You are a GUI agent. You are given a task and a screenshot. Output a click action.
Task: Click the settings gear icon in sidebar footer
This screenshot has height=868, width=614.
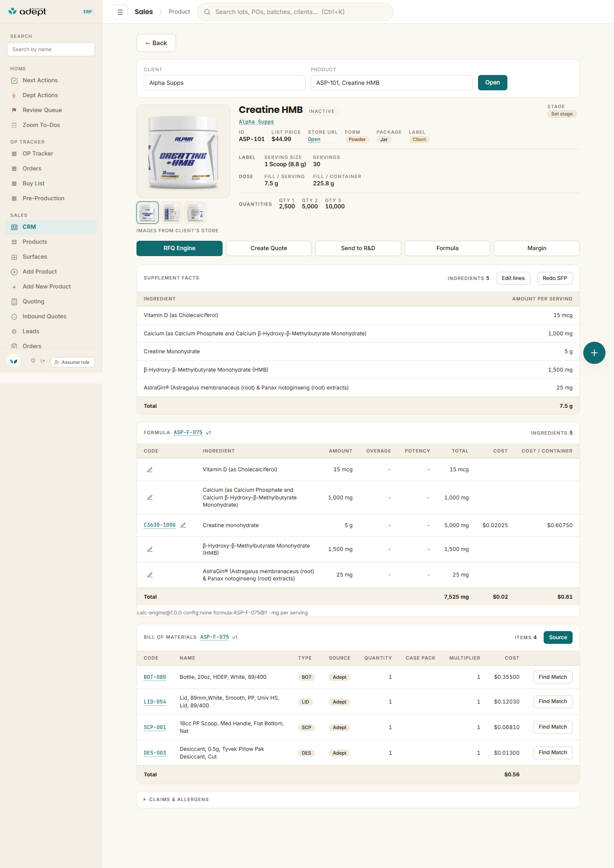click(33, 361)
